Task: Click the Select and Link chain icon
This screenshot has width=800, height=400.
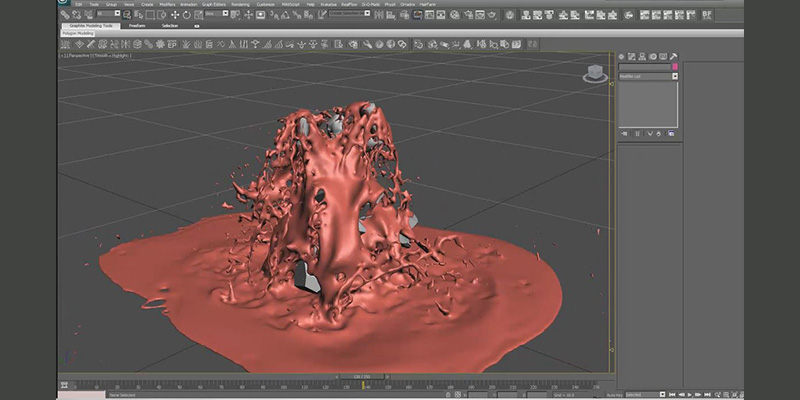Action: [x=65, y=14]
